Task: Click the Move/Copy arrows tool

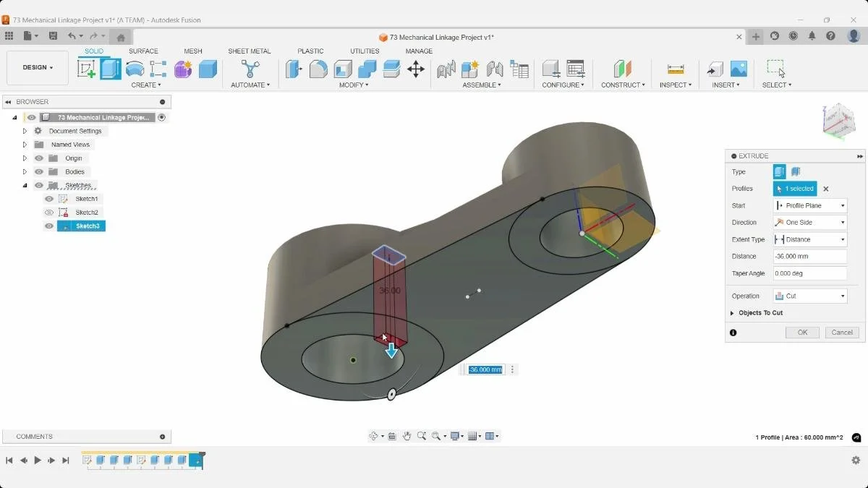Action: click(416, 69)
